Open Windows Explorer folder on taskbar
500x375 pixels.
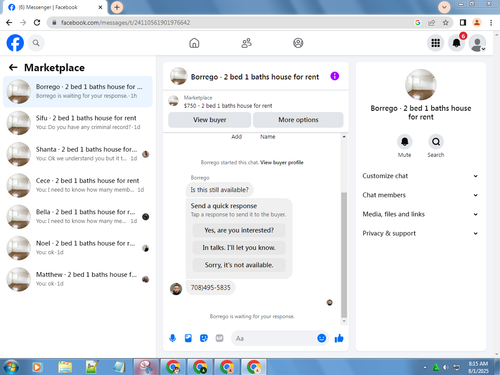(x=65, y=367)
